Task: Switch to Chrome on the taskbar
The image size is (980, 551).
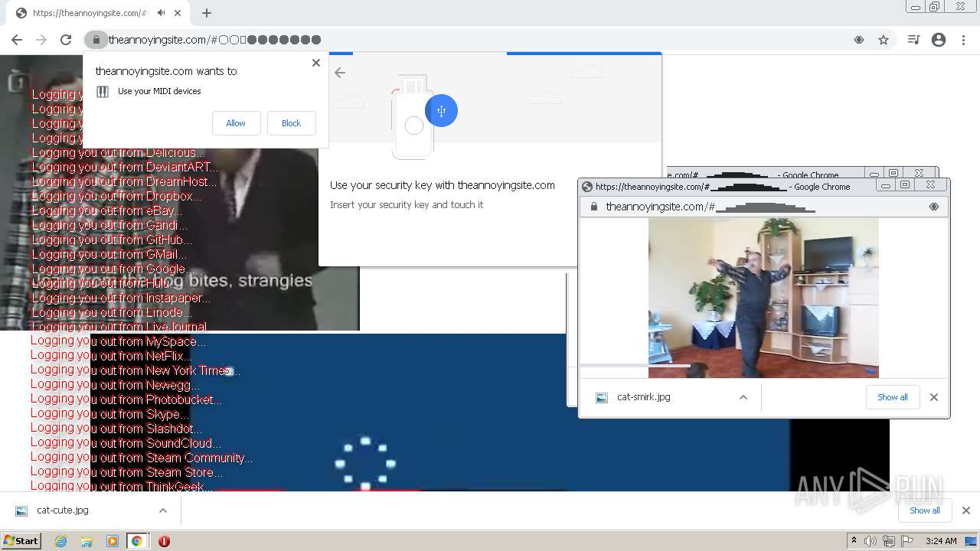Action: coord(137,541)
